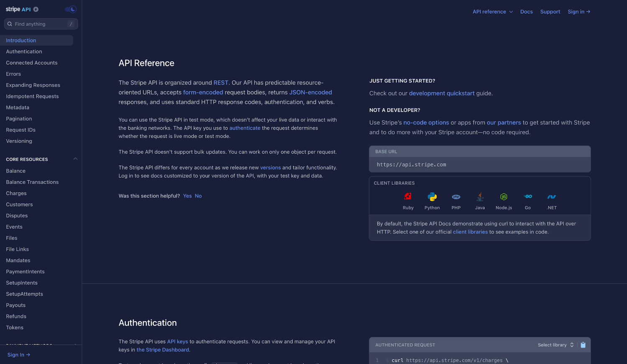627x364 pixels.
Task: Open Balance in Core Resources
Action: coord(15,171)
